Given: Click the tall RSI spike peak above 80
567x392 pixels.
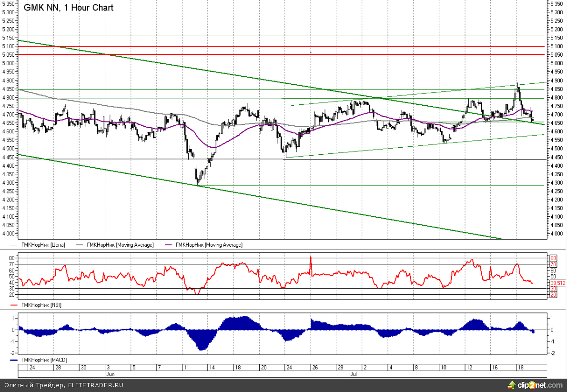Looking at the screenshot, I should [311, 257].
